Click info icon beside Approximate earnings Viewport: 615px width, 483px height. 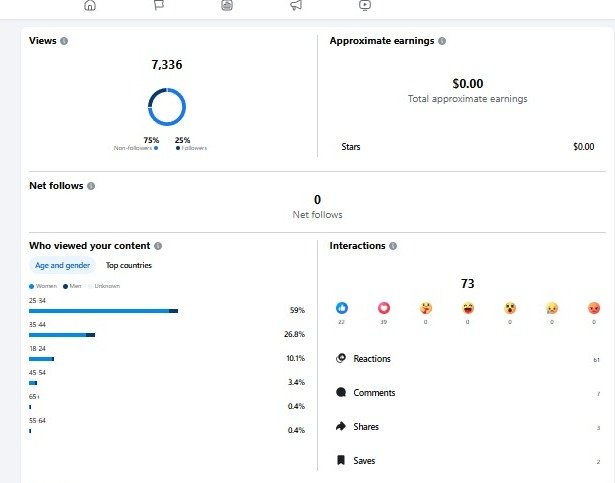pos(442,42)
